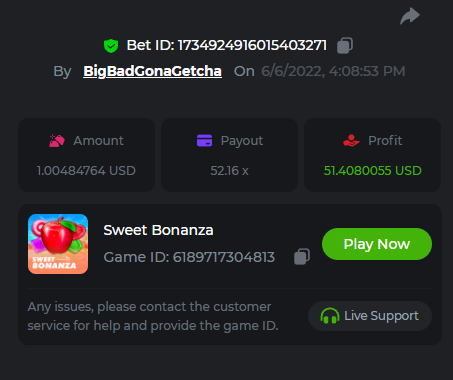The image size is (453, 380).
Task: Open BigBadGonaGetcha user profile link
Action: point(153,71)
